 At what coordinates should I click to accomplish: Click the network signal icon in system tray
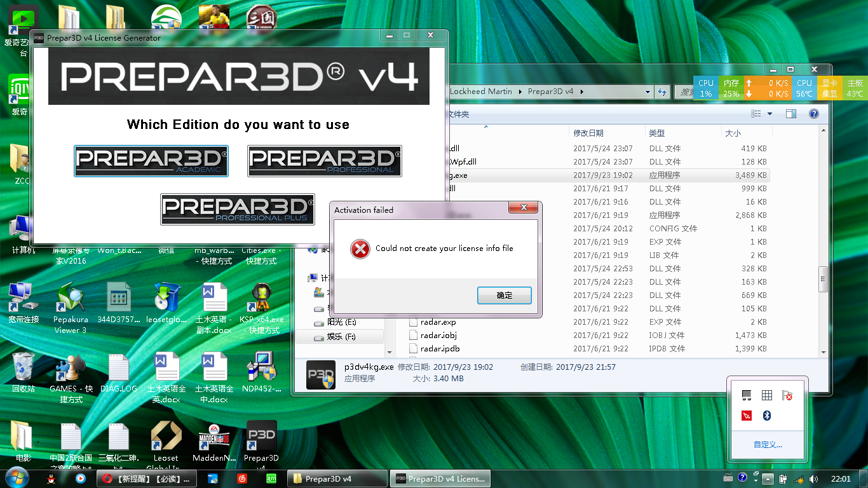(797, 478)
